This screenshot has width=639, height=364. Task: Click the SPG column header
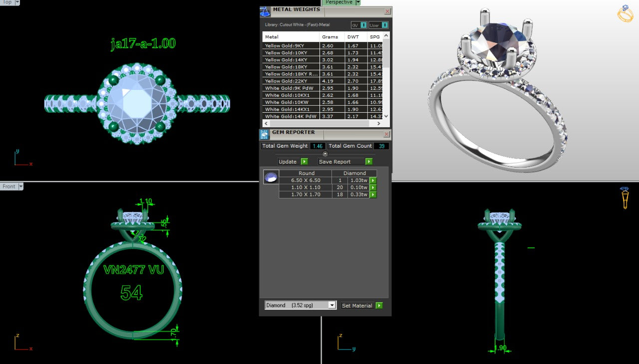coord(375,37)
